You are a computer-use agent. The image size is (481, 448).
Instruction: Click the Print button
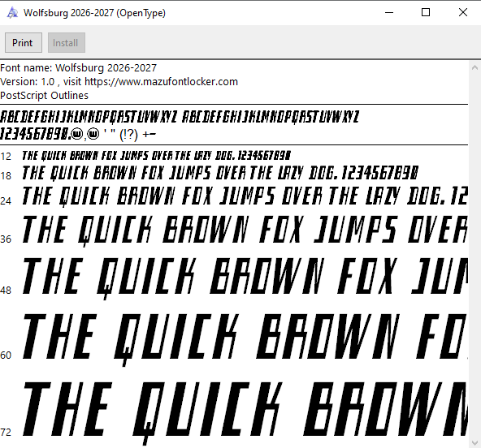pyautogui.click(x=24, y=42)
